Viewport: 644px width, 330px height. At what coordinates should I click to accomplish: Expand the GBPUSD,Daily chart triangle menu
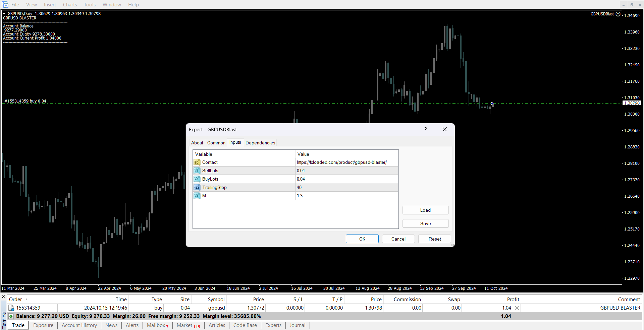[x=4, y=14]
